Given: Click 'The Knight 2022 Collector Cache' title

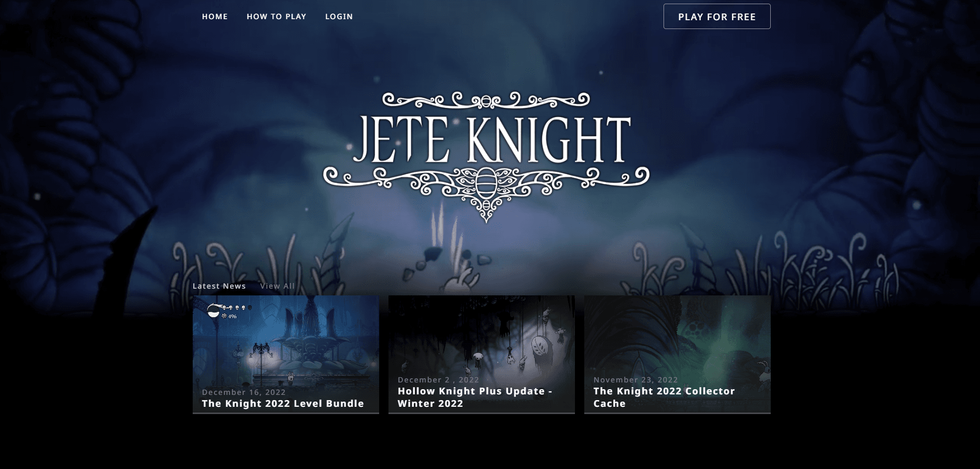Looking at the screenshot, I should 664,397.
